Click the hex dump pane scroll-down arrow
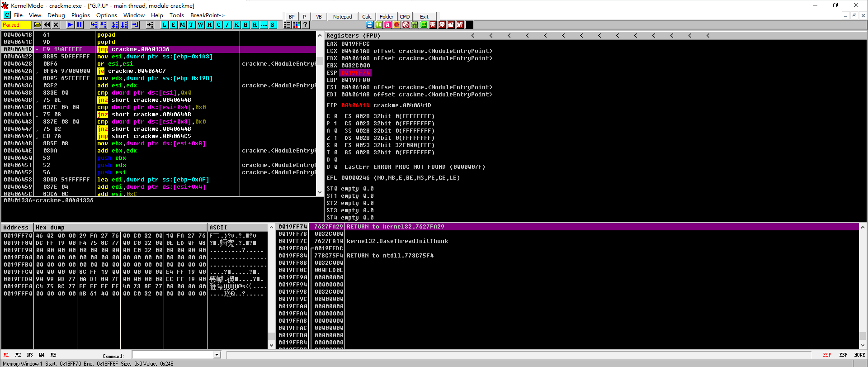Image resolution: width=868 pixels, height=367 pixels. coord(272,345)
